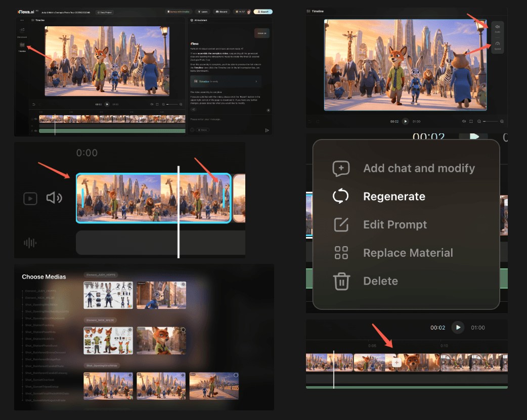Click the share icon below the assistant message

click(193, 109)
